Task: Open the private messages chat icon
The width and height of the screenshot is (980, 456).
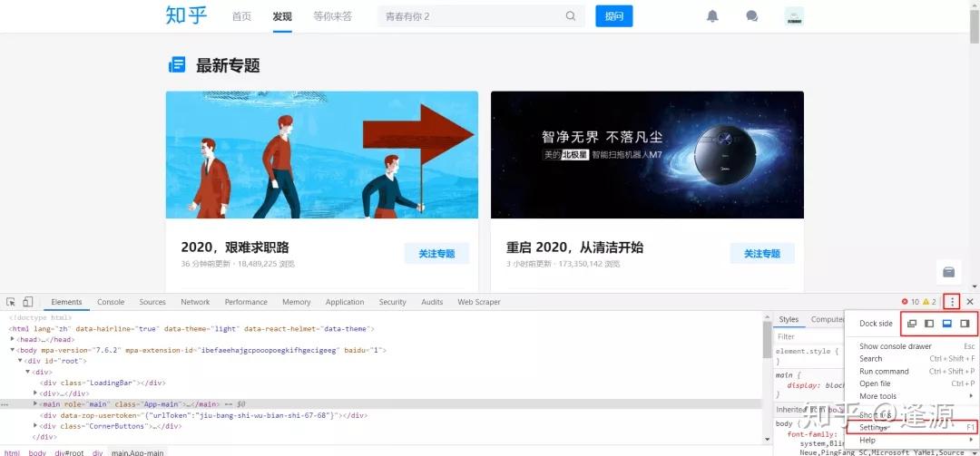Action: coord(752,16)
